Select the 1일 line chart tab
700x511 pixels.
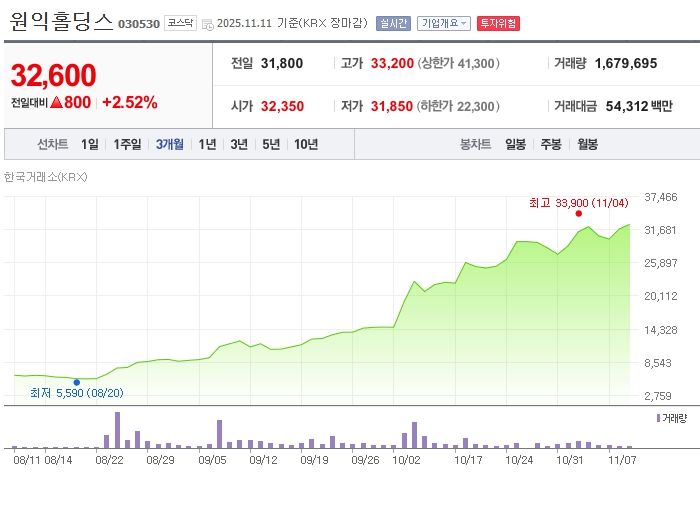[90, 144]
